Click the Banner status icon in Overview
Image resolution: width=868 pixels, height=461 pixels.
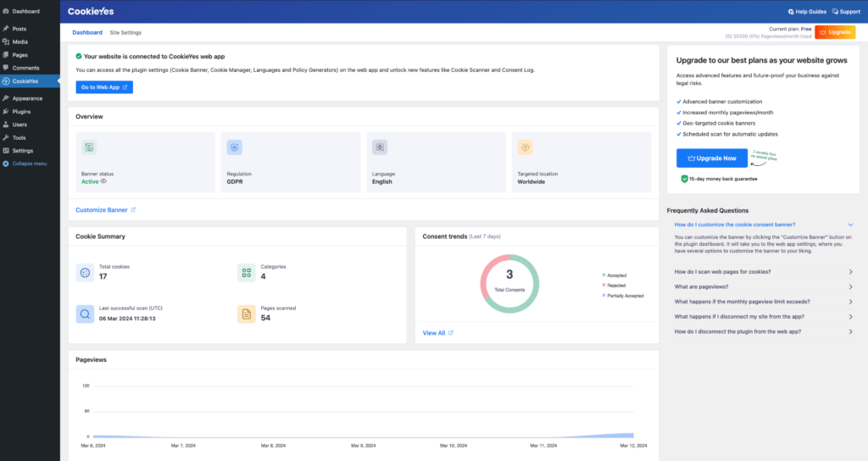coord(90,147)
